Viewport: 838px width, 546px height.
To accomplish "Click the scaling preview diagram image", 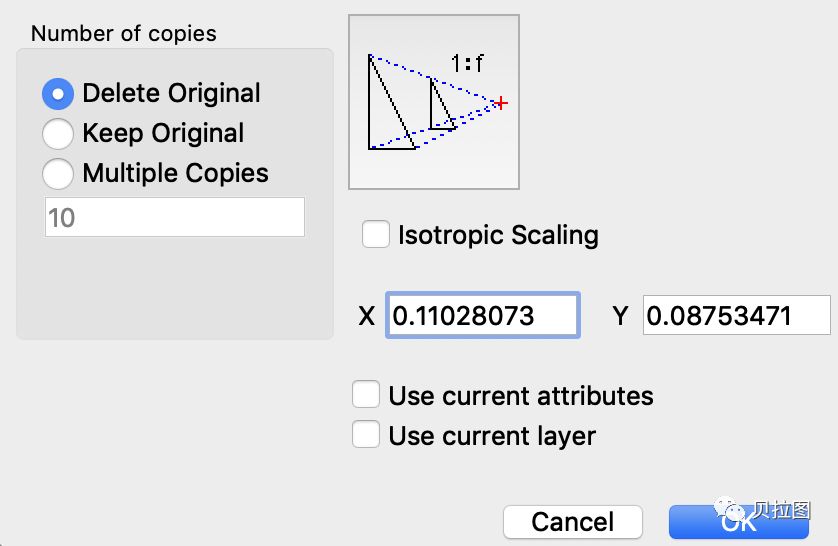I will pos(433,102).
